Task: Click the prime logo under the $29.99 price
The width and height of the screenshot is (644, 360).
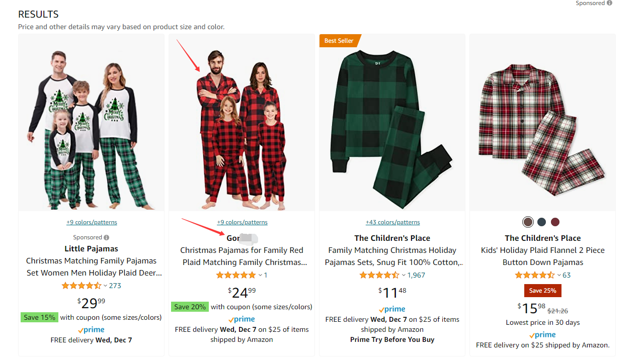Action: (x=91, y=330)
